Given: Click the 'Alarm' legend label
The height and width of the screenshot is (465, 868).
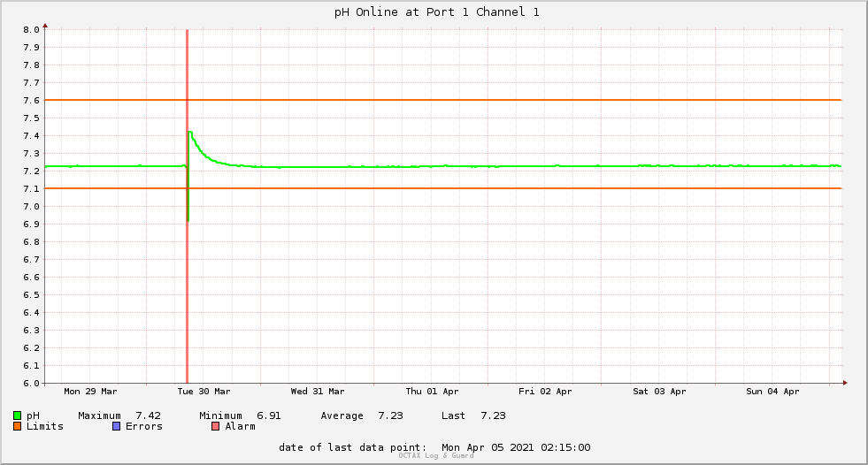Looking at the screenshot, I should (x=241, y=426).
